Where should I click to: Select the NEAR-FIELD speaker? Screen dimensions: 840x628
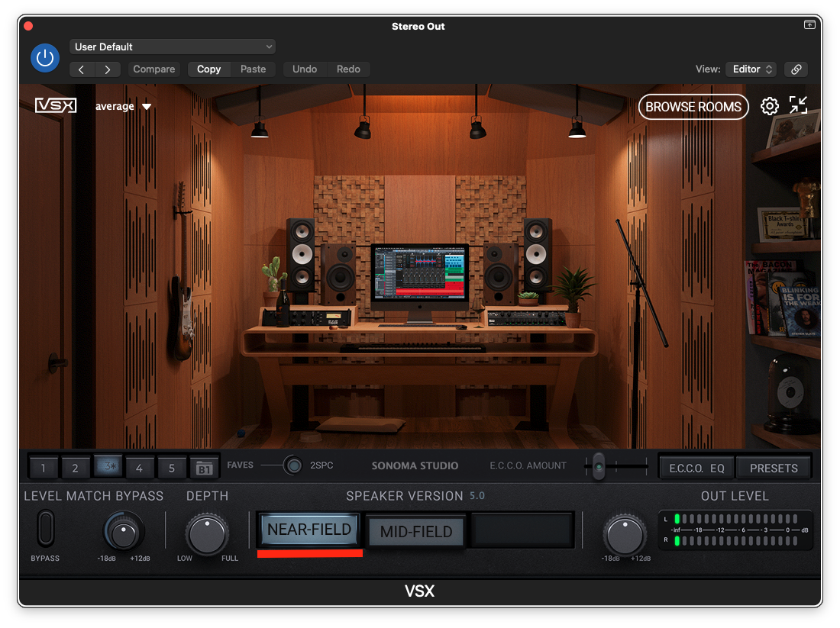pyautogui.click(x=309, y=530)
